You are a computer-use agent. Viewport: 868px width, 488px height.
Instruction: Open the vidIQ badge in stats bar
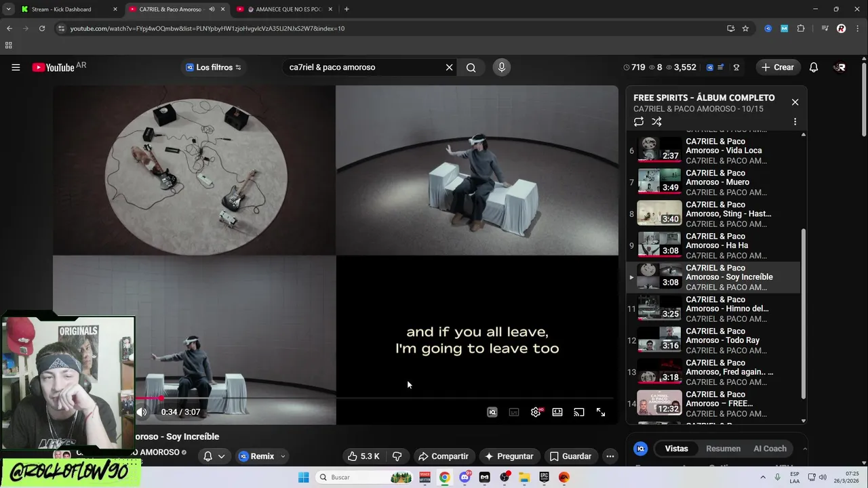pos(710,67)
